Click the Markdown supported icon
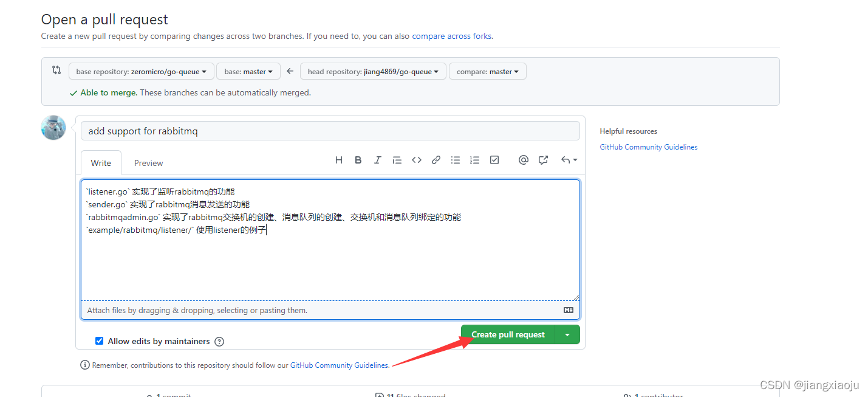The width and height of the screenshot is (868, 397). (569, 310)
